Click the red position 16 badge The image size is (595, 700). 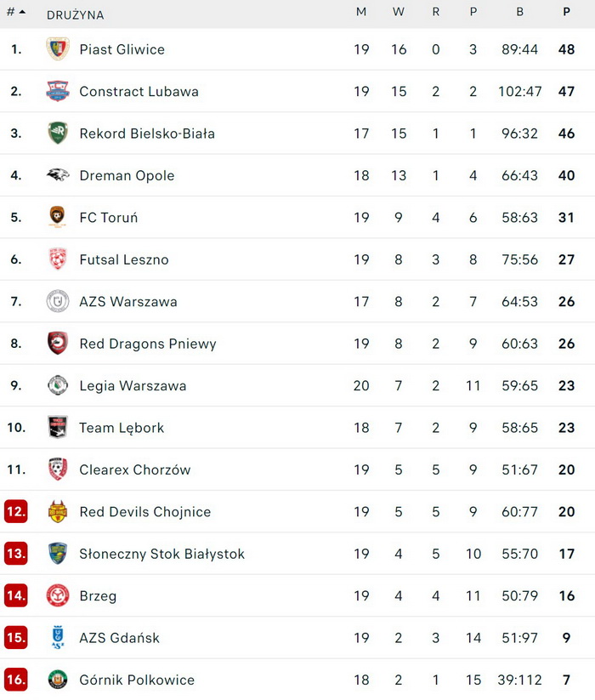(x=16, y=680)
